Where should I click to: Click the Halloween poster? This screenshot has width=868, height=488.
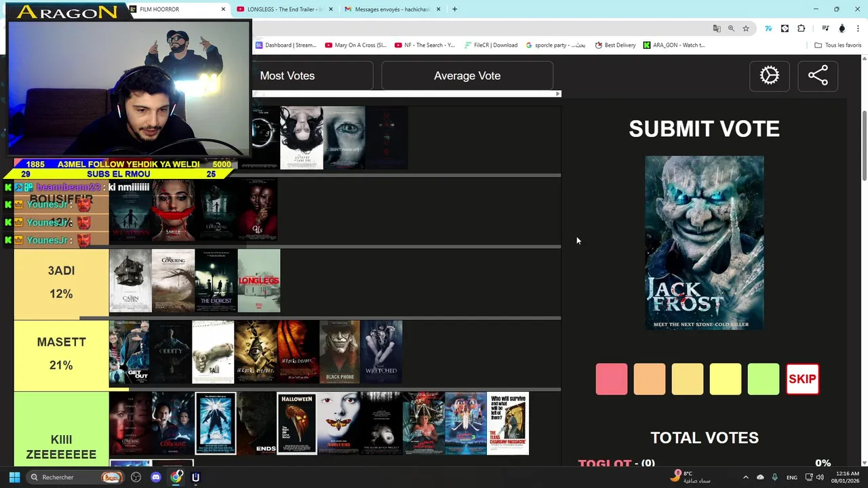tap(296, 424)
